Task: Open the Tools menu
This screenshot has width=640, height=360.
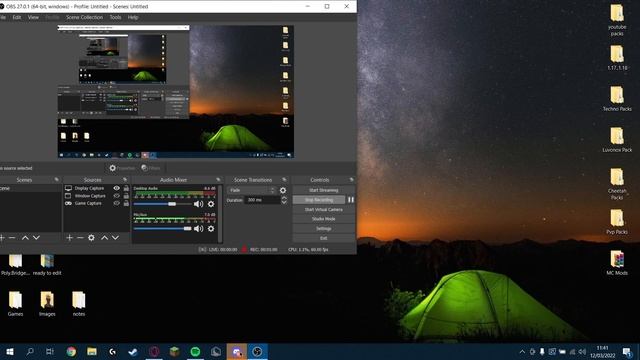Action: point(115,17)
